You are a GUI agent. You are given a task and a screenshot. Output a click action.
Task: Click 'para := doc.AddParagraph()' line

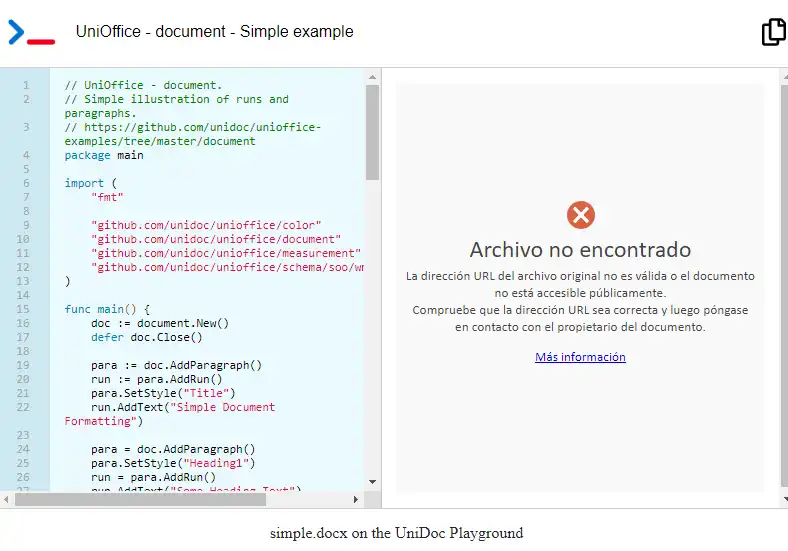176,365
